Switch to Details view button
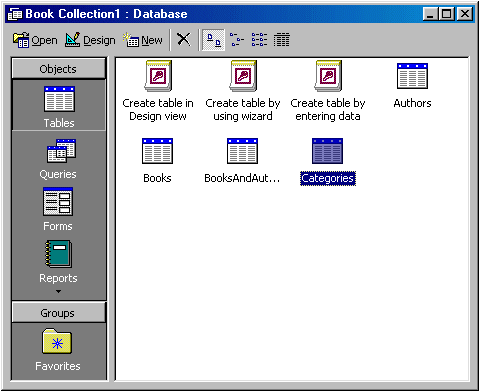This screenshot has width=480, height=392. pos(282,40)
